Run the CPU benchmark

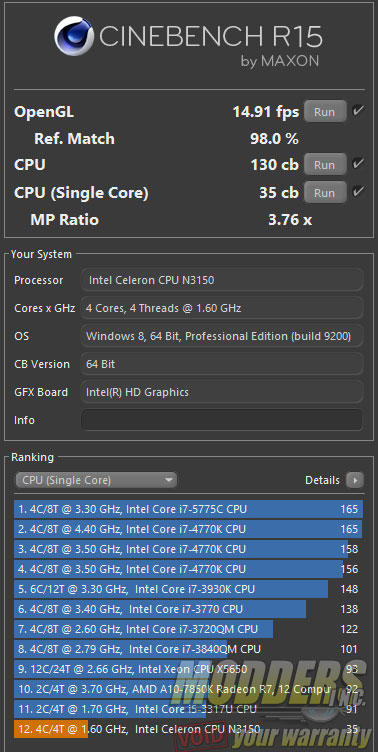(325, 164)
